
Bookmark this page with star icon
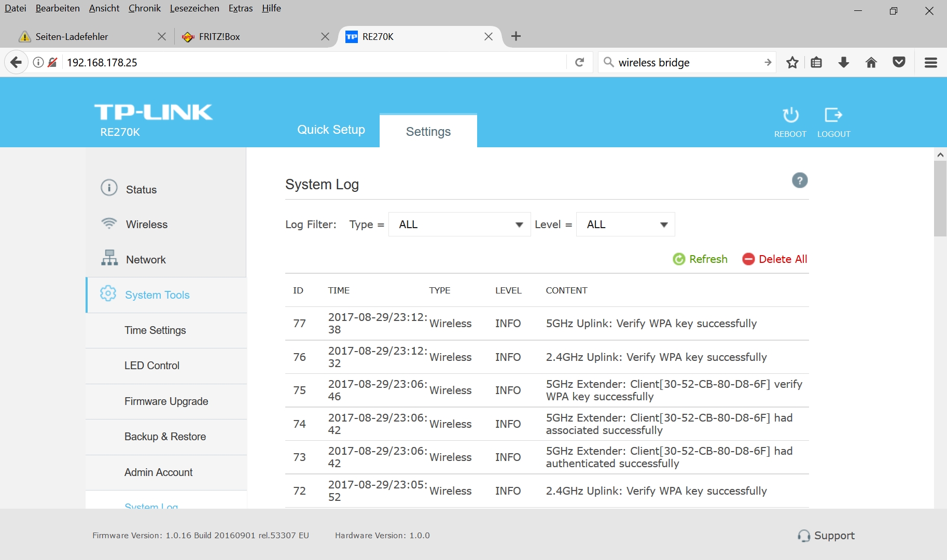tap(792, 63)
